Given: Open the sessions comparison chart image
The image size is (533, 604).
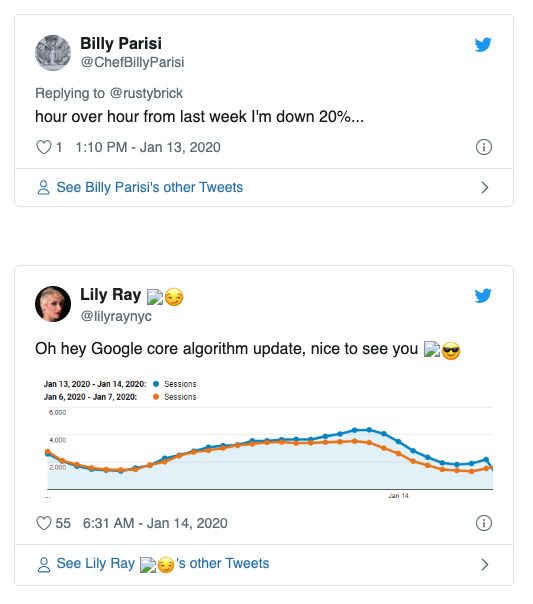Looking at the screenshot, I should coord(268,439).
